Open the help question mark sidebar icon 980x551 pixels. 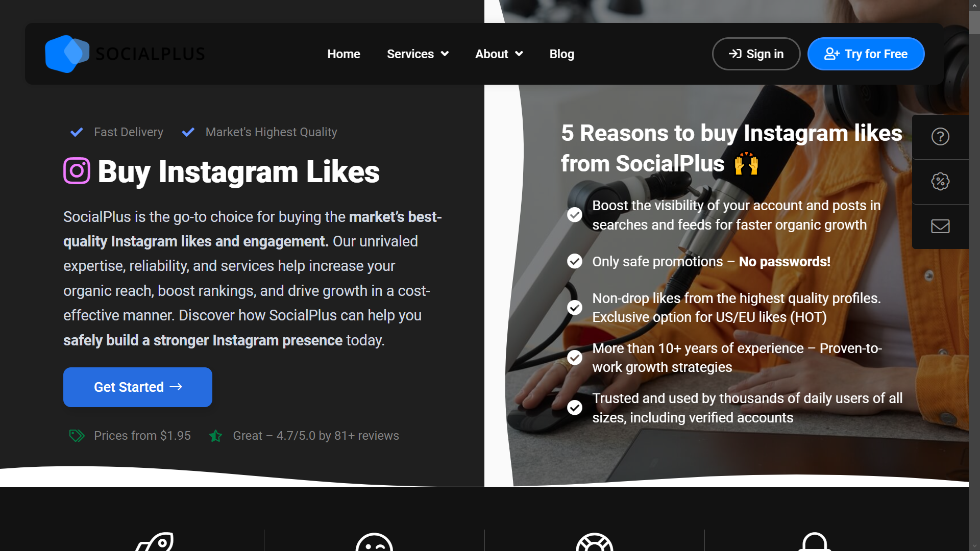click(940, 137)
